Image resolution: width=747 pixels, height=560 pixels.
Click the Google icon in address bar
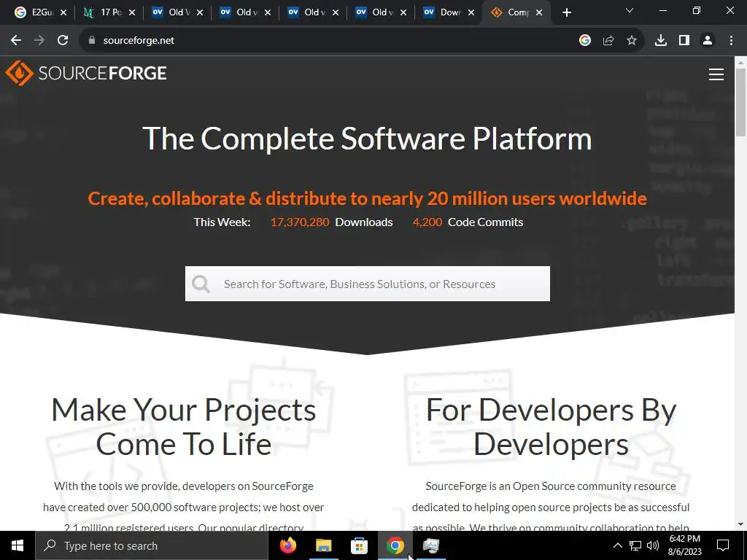(584, 41)
